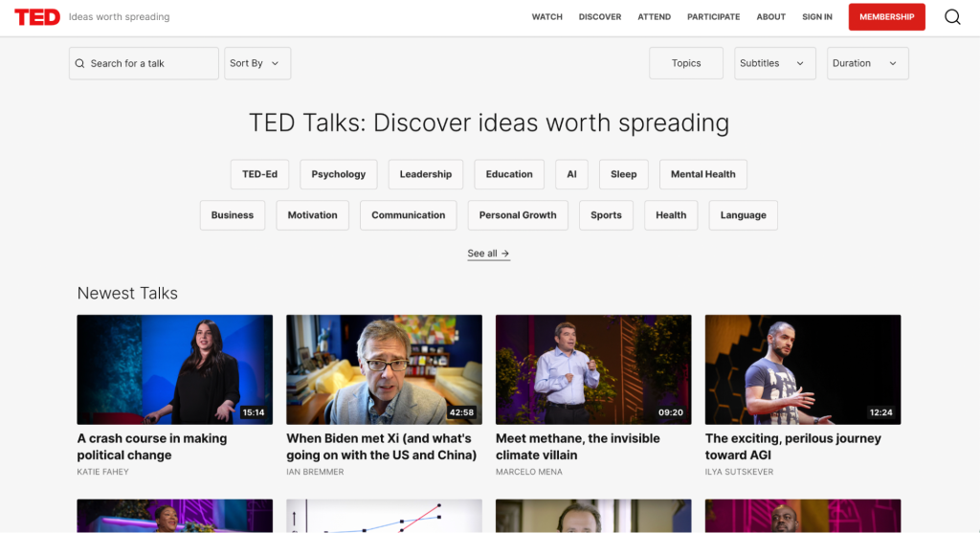Open the WATCH menu
This screenshot has height=533, width=980.
click(546, 17)
